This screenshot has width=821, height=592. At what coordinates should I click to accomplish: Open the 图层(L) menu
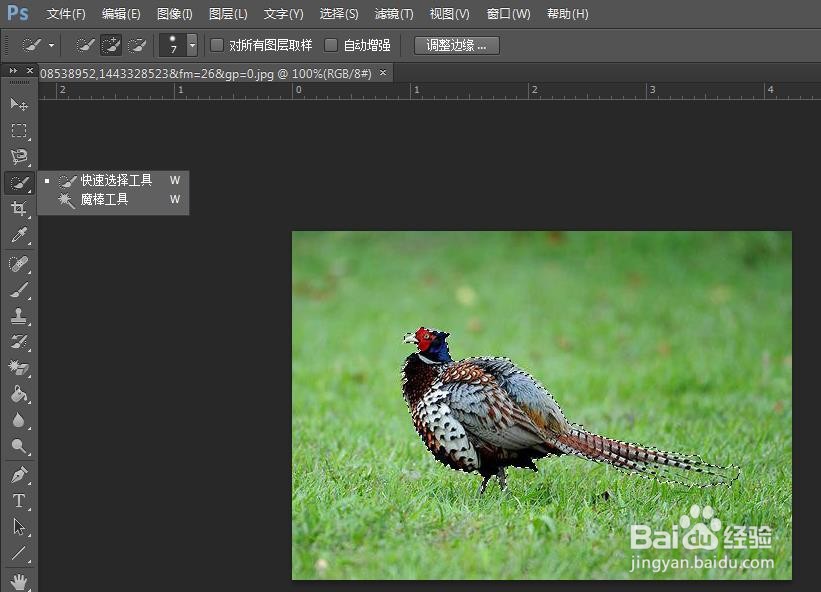pos(228,14)
